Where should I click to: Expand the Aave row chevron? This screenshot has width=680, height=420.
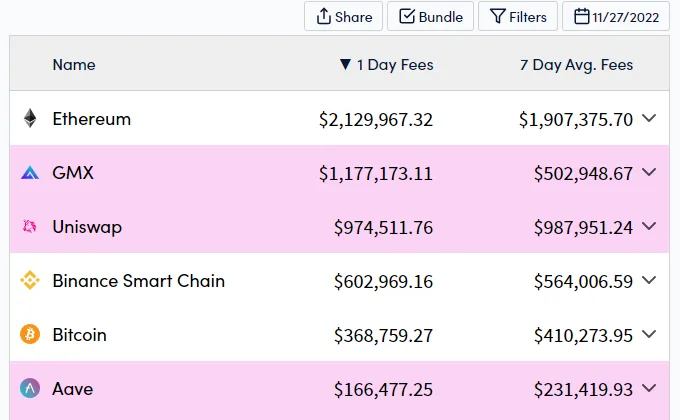pyautogui.click(x=649, y=388)
